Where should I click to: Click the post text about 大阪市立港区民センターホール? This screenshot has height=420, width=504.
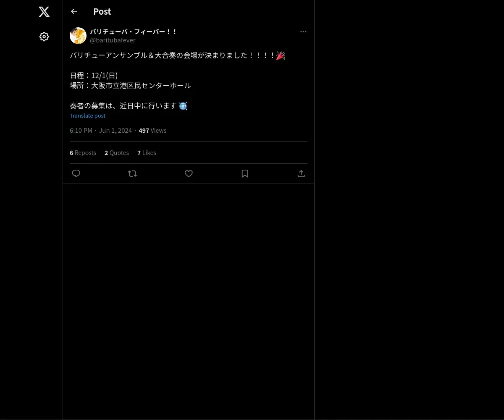(x=130, y=85)
